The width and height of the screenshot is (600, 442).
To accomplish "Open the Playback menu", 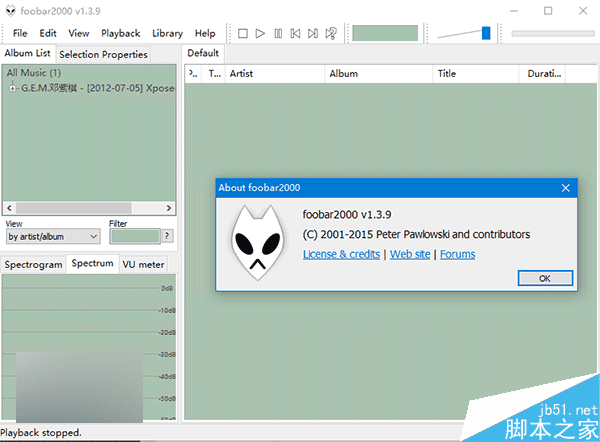I will point(121,33).
